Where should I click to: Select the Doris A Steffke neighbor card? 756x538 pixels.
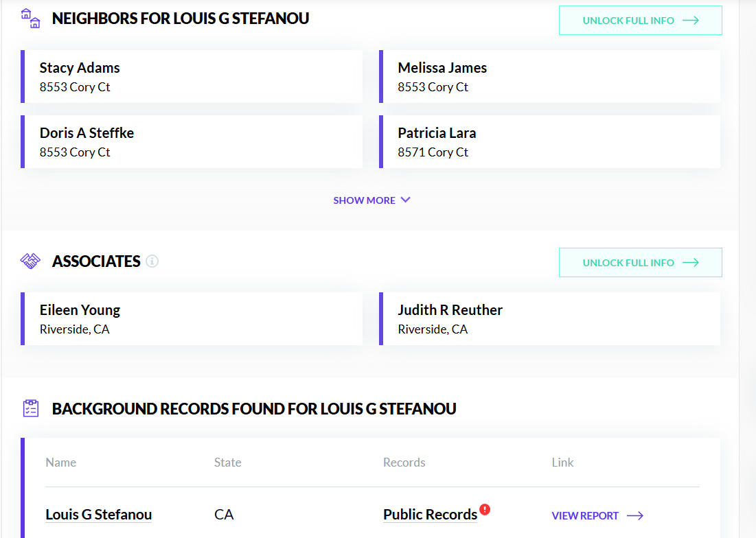(x=192, y=141)
